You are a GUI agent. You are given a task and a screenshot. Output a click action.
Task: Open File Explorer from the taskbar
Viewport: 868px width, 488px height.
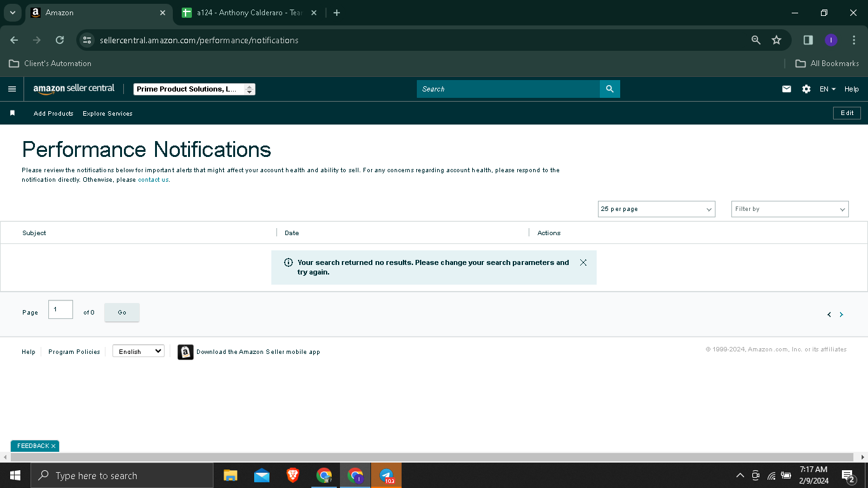[230, 475]
